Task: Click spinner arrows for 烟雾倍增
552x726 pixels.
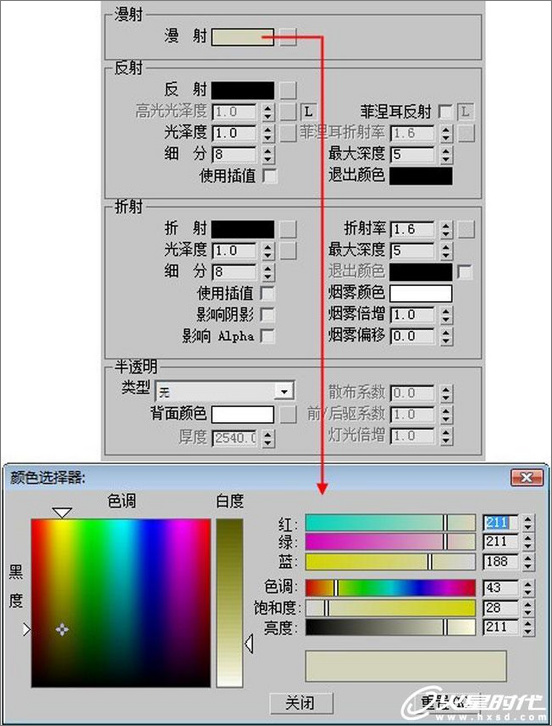Action: coord(445,315)
